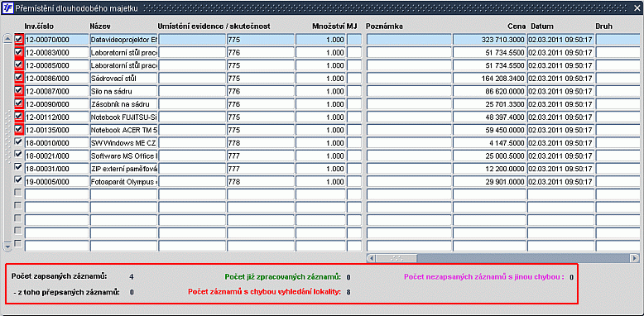Image resolution: width=644 pixels, height=316 pixels.
Task: Click the price cell 86 620.0000
Action: 489,91
